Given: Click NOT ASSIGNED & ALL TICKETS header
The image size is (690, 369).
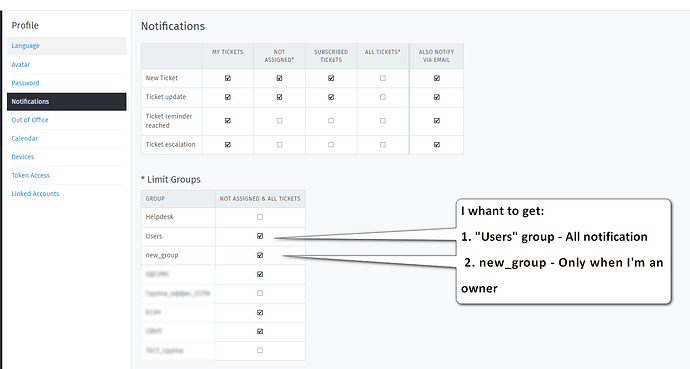Looking at the screenshot, I should click(x=260, y=199).
